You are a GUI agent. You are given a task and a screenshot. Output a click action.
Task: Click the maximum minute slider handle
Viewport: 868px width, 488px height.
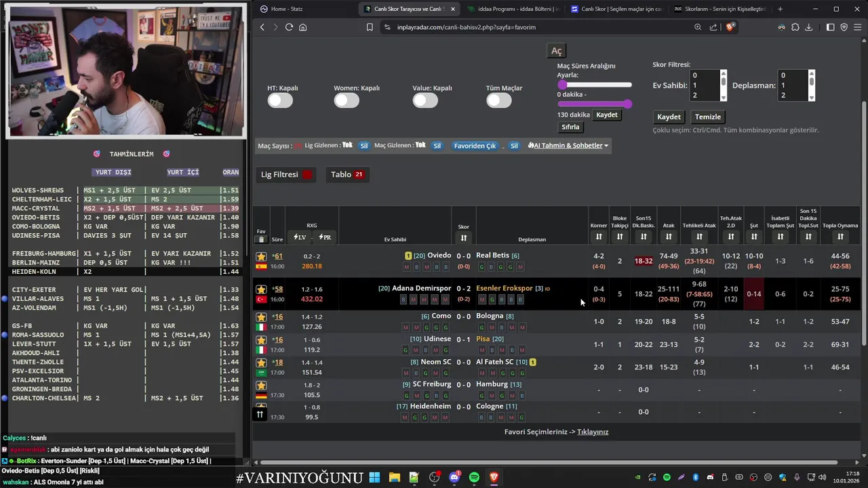628,104
